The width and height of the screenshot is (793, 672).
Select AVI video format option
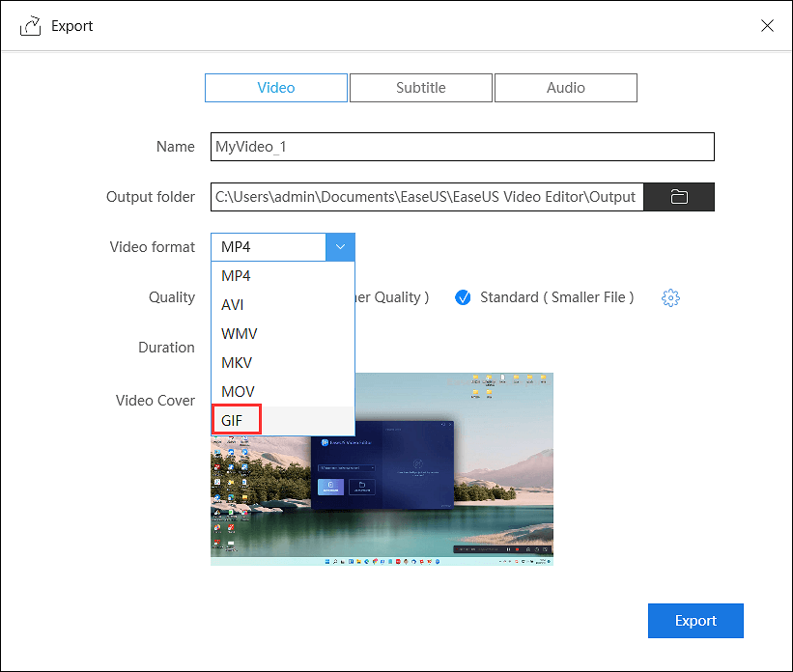(233, 305)
